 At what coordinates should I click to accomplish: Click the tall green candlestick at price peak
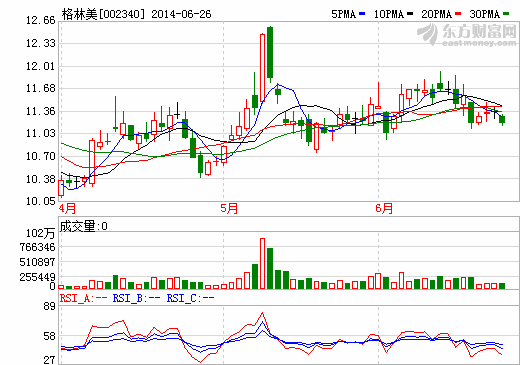[270, 53]
